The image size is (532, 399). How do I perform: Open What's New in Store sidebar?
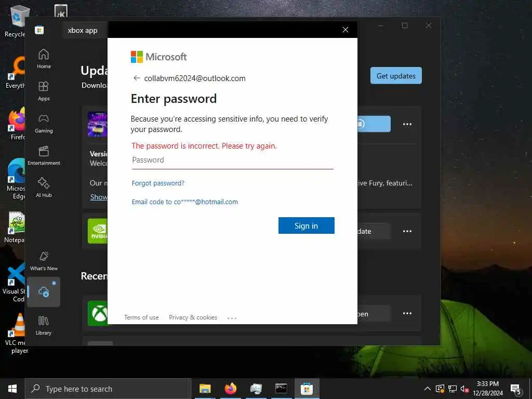(44, 261)
